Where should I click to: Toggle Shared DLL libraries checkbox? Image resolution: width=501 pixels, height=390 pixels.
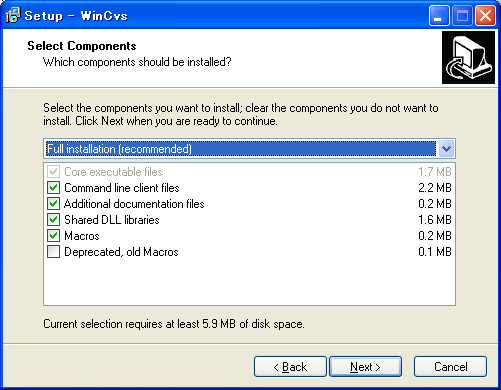pyautogui.click(x=53, y=220)
